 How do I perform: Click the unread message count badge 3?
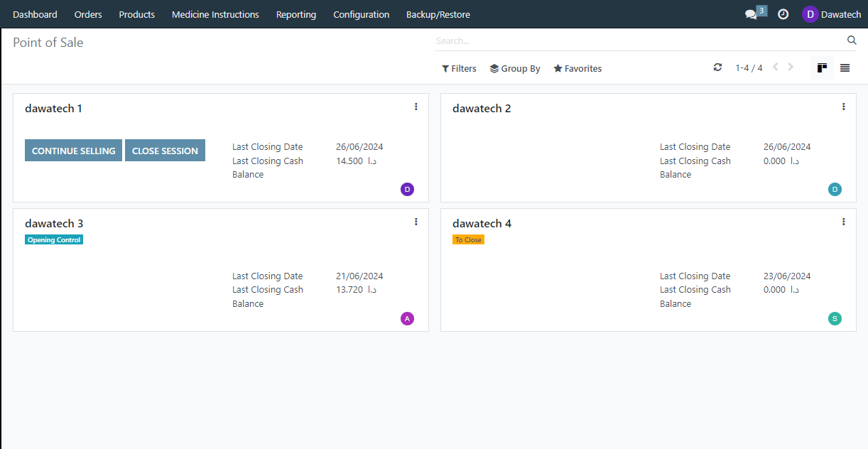[761, 10]
